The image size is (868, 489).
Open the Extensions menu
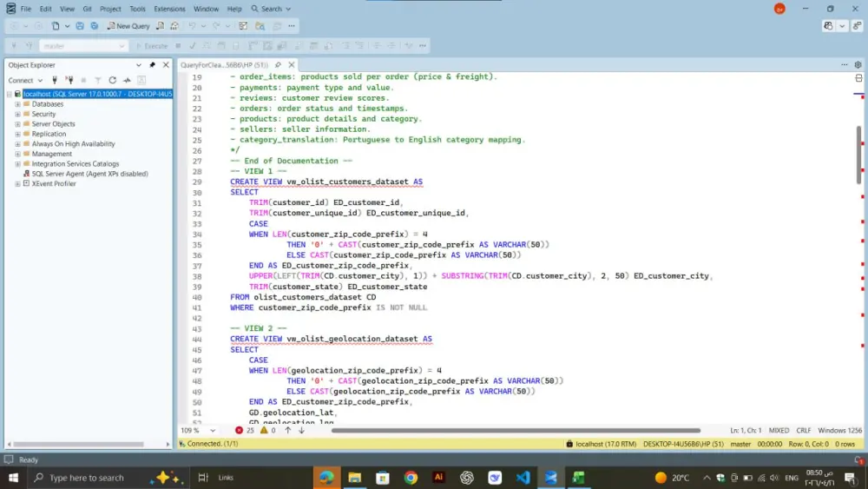[x=169, y=9]
